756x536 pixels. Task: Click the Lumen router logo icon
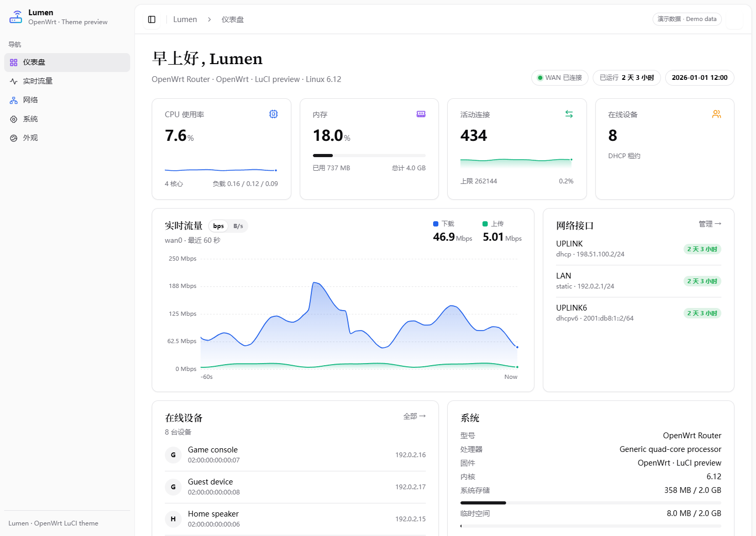[x=16, y=17]
